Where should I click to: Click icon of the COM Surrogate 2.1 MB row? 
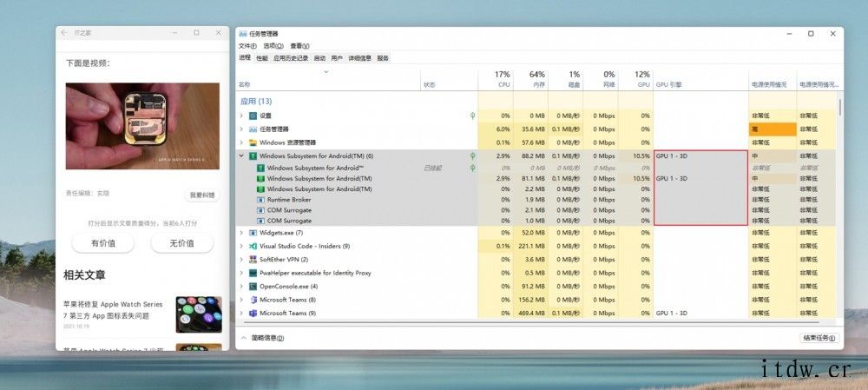point(260,210)
